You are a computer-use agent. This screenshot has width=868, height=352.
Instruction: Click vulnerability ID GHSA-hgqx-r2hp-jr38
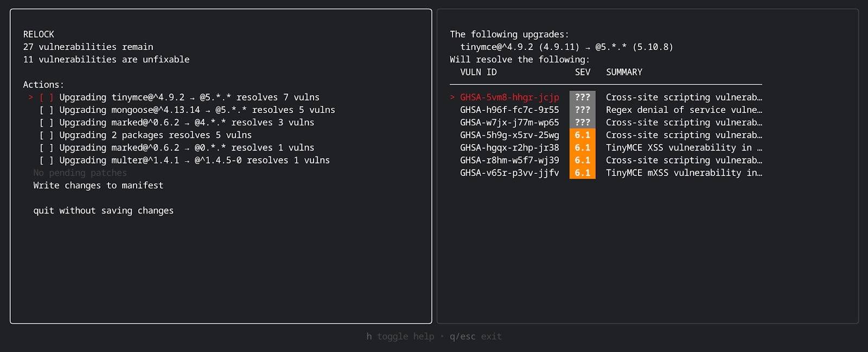(509, 147)
